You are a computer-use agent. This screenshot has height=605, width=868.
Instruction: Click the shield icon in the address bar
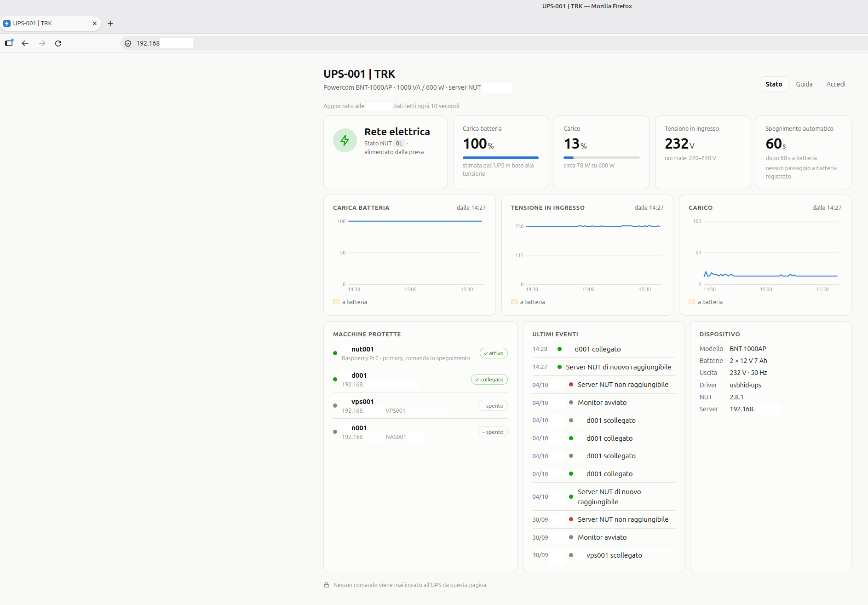128,43
